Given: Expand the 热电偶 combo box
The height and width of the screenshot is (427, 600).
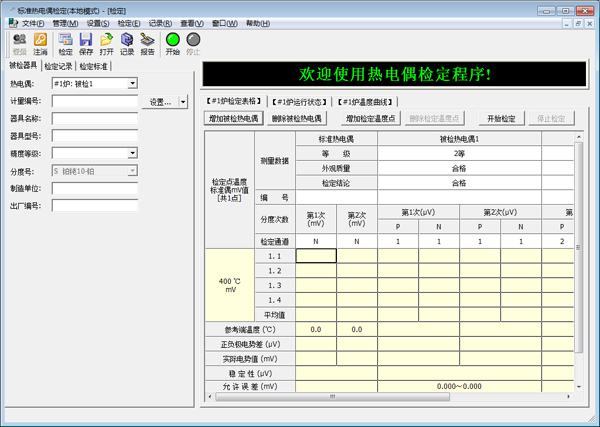Looking at the screenshot, I should pos(133,84).
